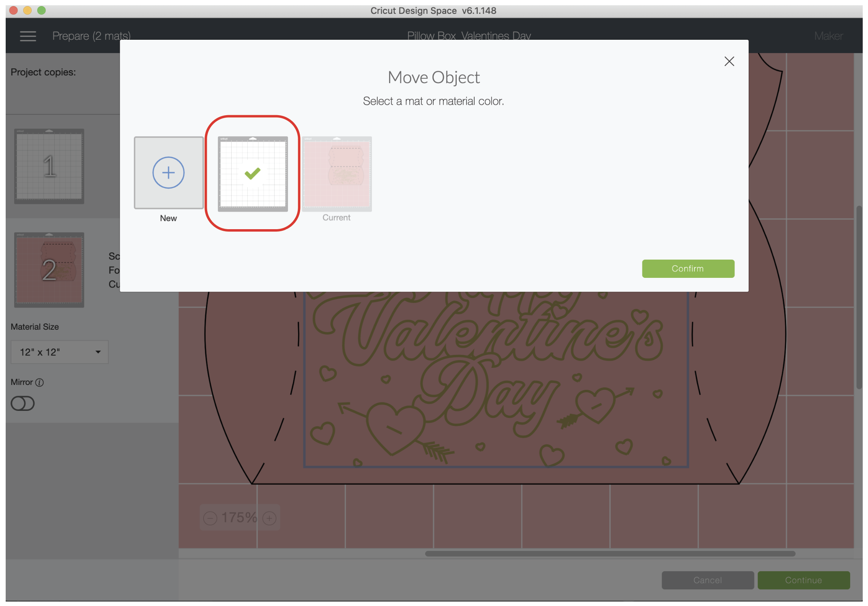Click the green macOS fullscreen button
This screenshot has width=868, height=606.
point(41,11)
